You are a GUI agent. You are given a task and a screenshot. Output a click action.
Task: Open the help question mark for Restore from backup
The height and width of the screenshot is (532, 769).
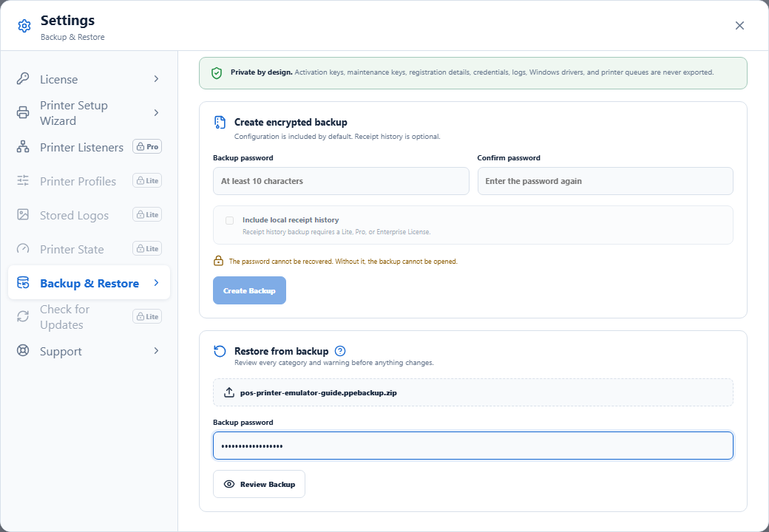340,351
